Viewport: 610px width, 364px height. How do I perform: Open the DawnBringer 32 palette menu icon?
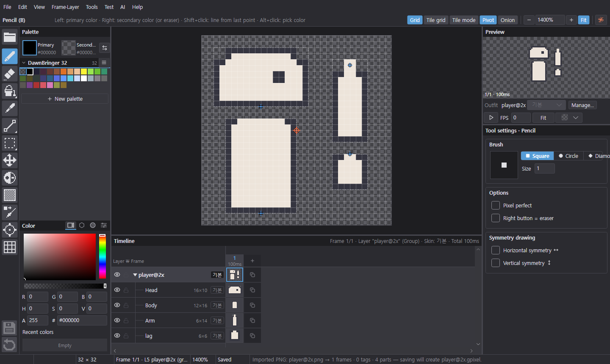pos(104,63)
